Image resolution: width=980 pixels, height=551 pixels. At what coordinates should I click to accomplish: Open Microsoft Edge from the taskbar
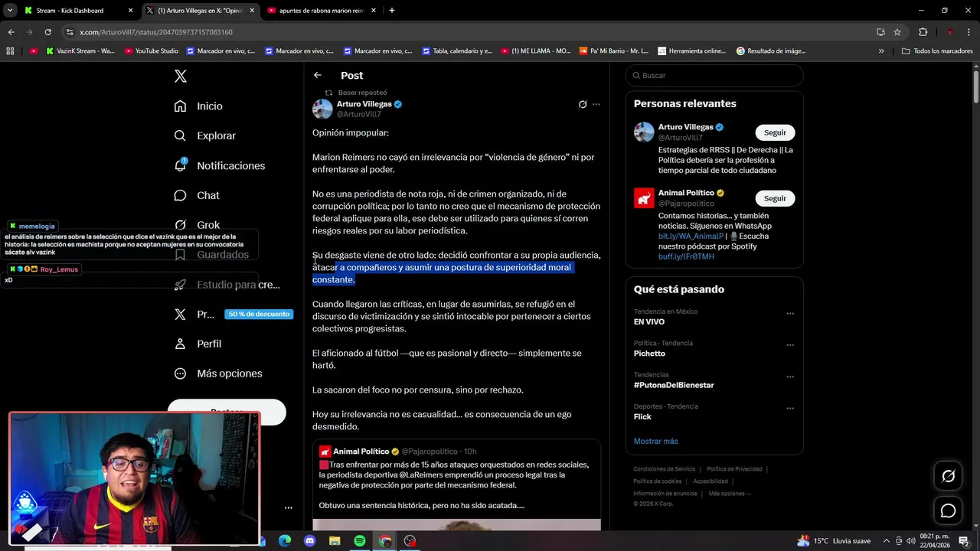click(x=285, y=541)
